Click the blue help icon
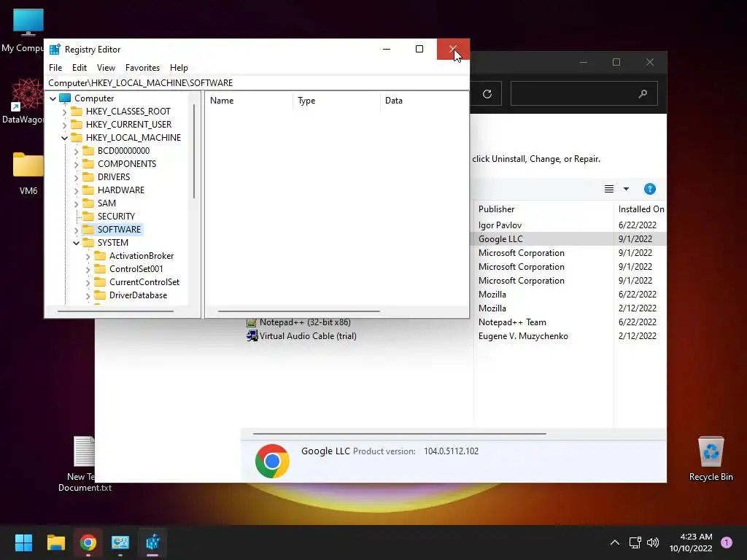This screenshot has height=560, width=747. click(650, 189)
